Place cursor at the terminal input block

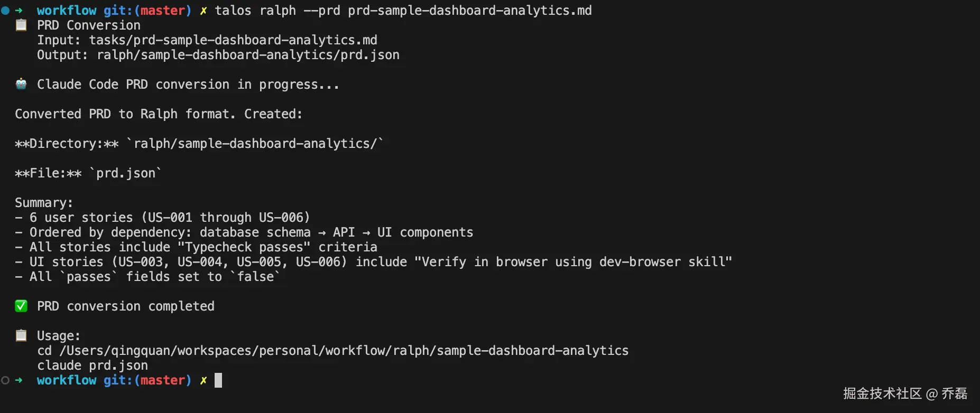tap(218, 380)
